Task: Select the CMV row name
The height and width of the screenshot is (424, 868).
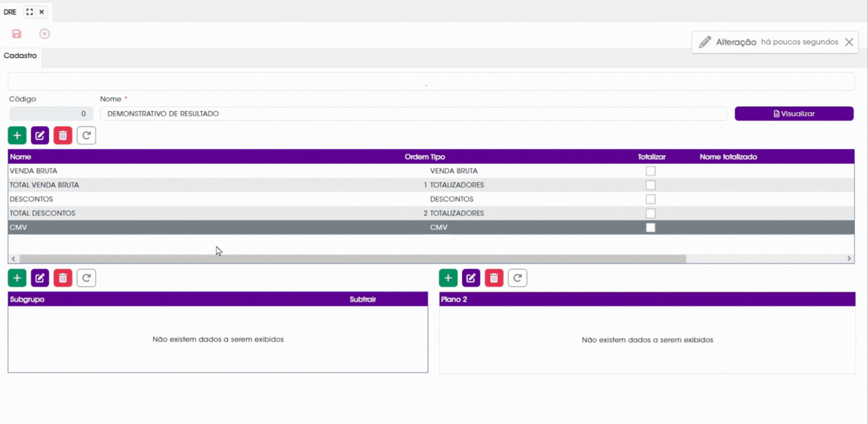Action: tap(18, 227)
